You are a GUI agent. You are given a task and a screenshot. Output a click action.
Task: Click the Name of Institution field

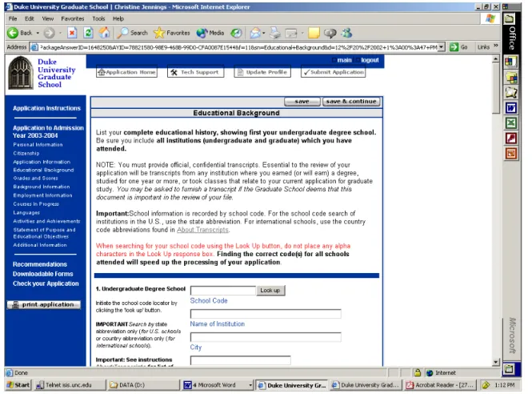click(266, 313)
